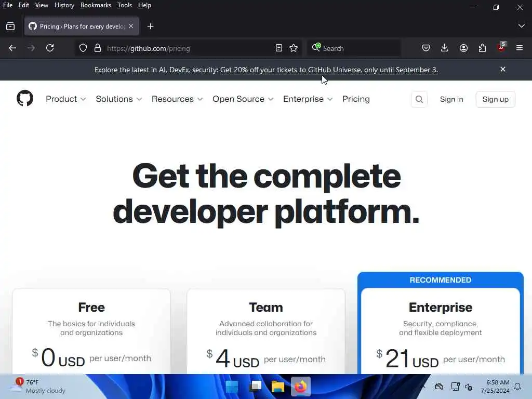Open the taskbar clock showing 6:58 AM

tap(495, 387)
